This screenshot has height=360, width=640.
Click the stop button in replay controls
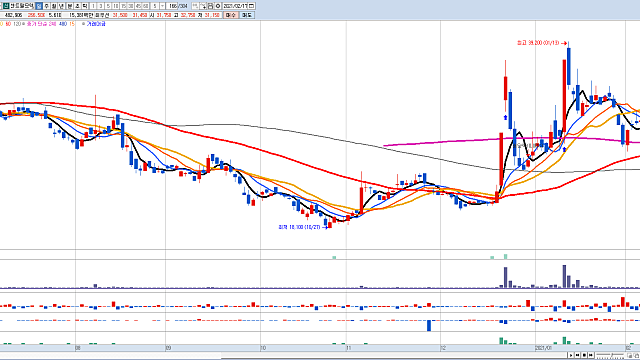pyautogui.click(x=584, y=355)
